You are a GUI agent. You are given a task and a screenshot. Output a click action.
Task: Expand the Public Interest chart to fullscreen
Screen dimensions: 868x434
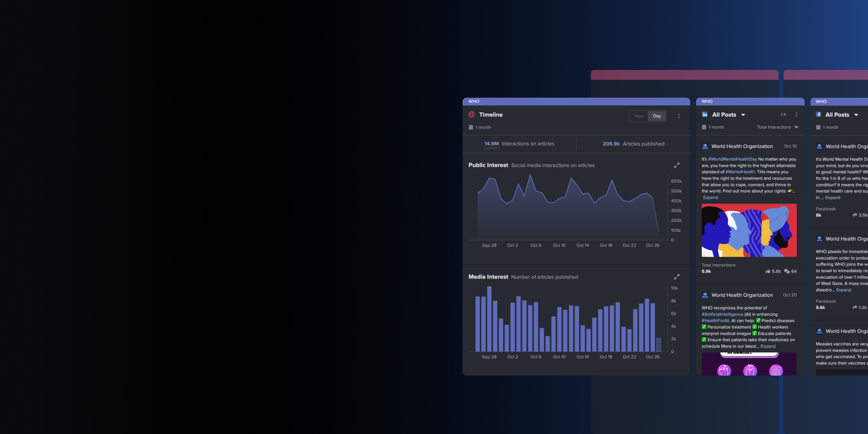[676, 165]
